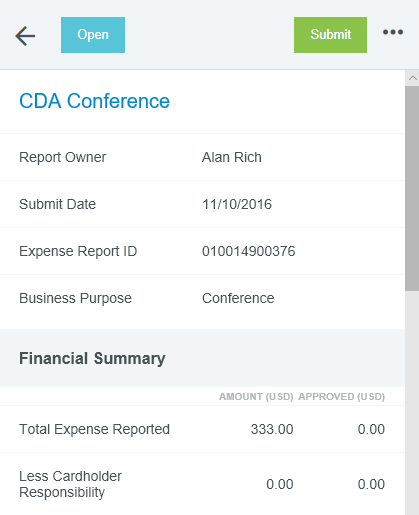
Task: Select the Expense Report ID number 010014900376
Action: (x=249, y=251)
